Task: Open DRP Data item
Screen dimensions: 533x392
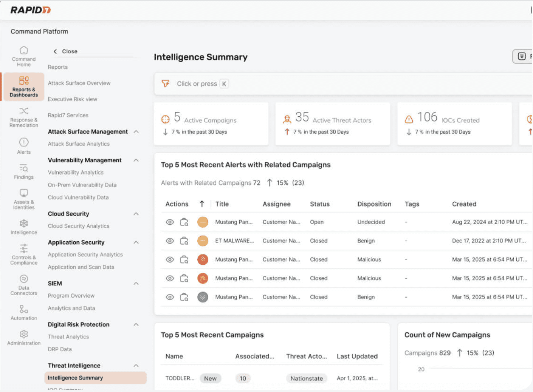Action: pos(60,349)
